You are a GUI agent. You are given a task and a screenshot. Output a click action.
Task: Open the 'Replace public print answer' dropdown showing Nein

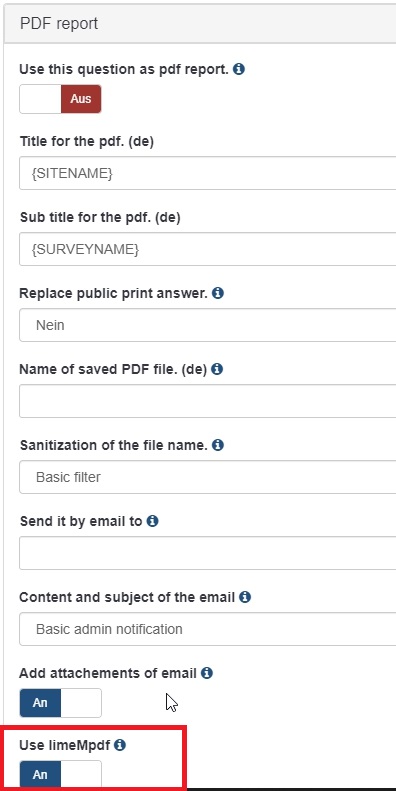[x=207, y=325]
